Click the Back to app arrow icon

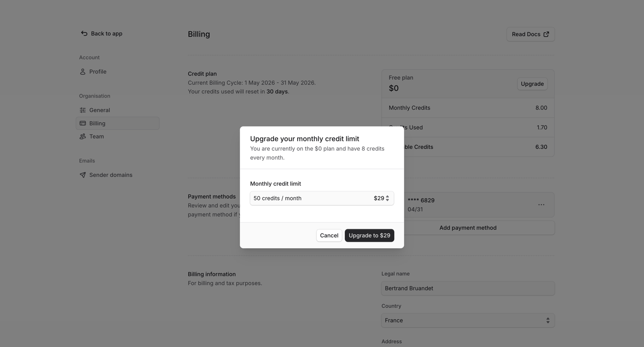point(84,33)
